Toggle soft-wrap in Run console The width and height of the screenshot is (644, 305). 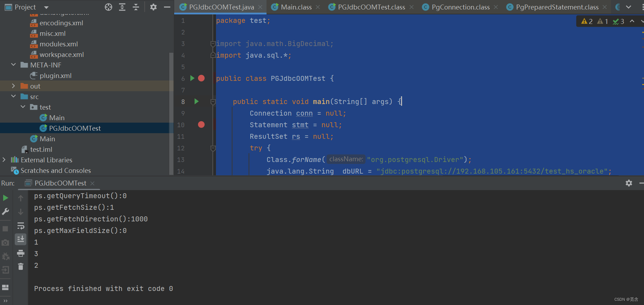click(21, 226)
